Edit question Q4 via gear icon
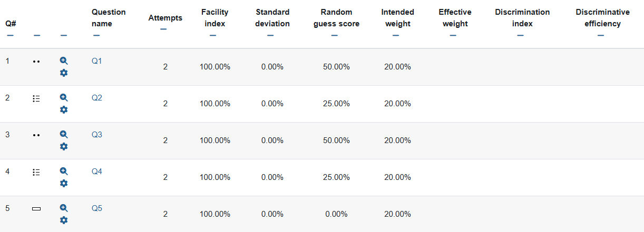 tap(64, 184)
